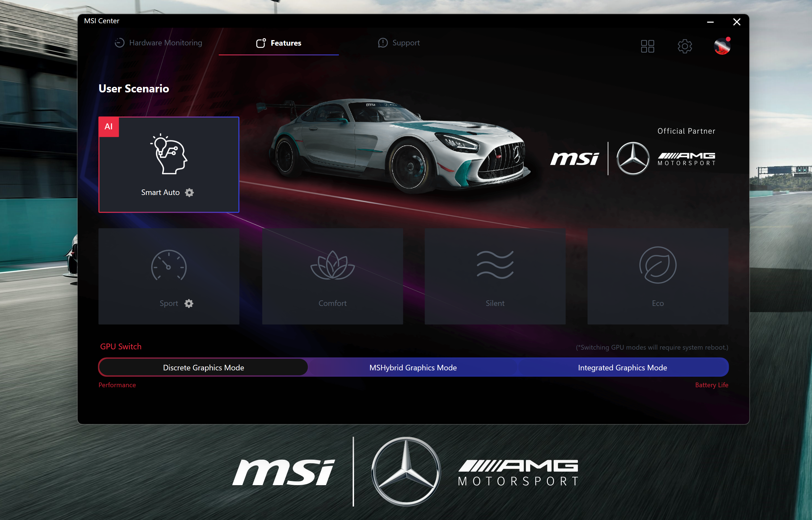Click the Eco leaf icon
The width and height of the screenshot is (812, 520).
[x=658, y=265]
